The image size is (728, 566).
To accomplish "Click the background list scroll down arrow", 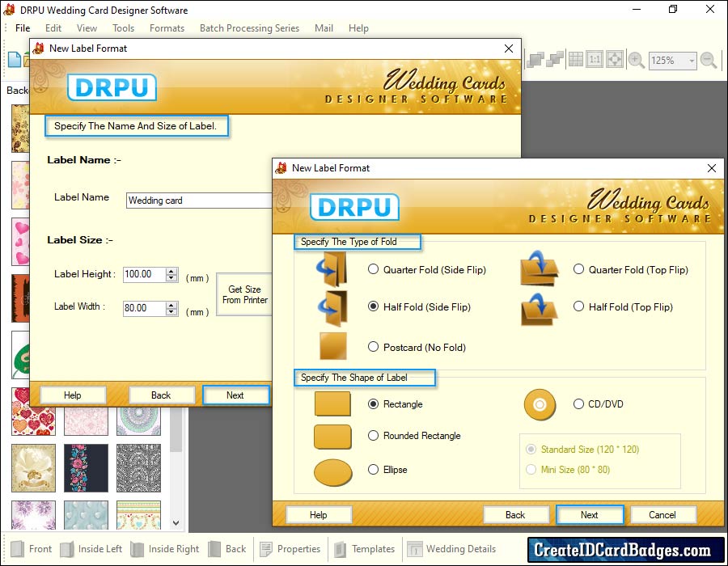I will point(176,523).
